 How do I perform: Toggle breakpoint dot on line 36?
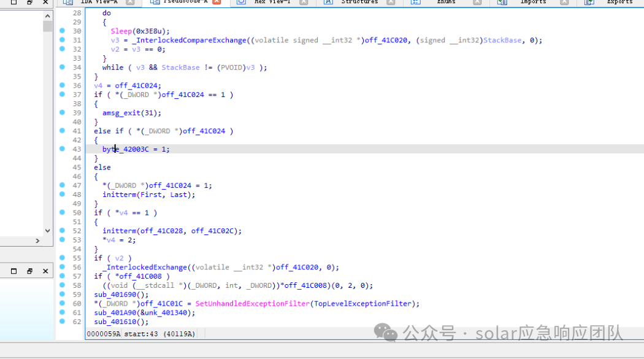pos(62,85)
